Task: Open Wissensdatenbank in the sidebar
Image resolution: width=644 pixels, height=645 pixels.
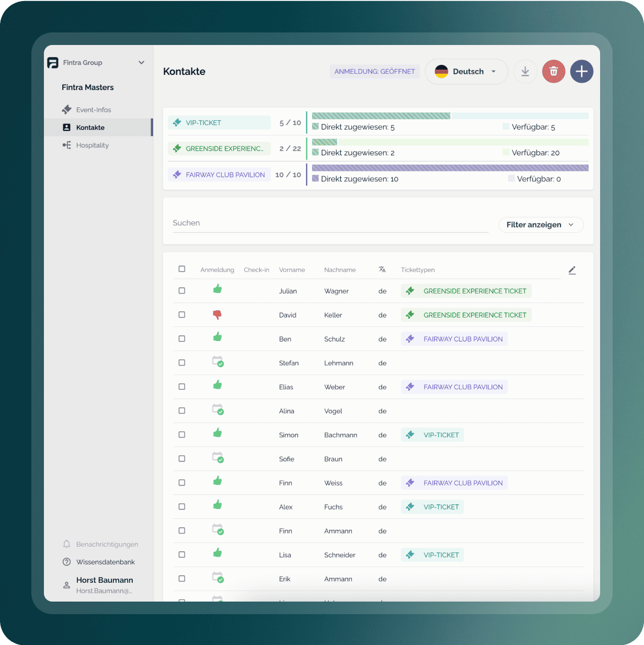Action: (99, 562)
